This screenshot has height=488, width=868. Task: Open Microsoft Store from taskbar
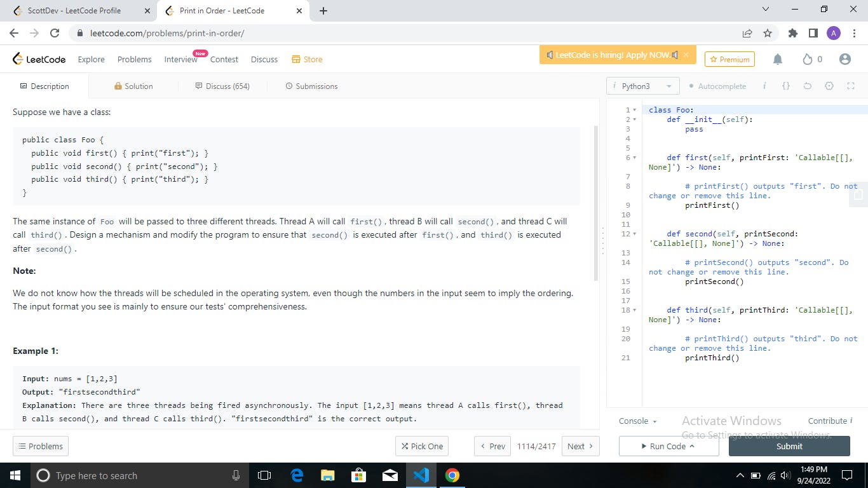(x=359, y=475)
